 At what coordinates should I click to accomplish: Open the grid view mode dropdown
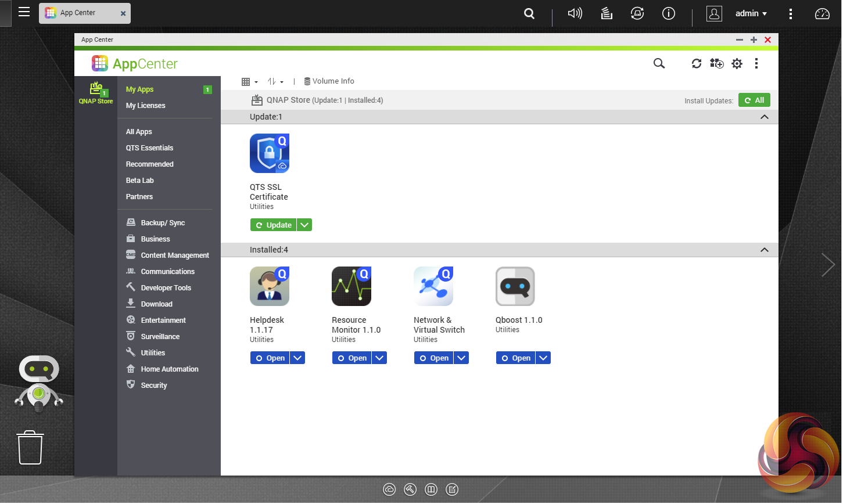click(x=249, y=82)
